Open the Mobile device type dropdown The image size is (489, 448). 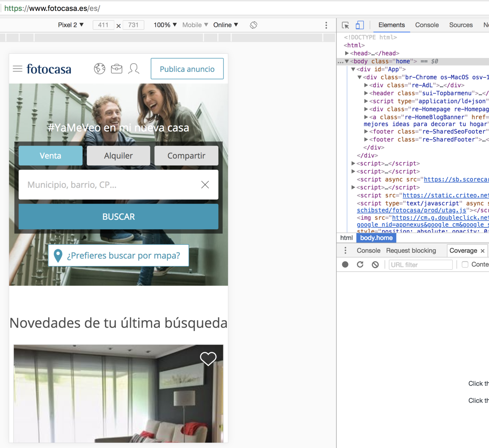[195, 25]
